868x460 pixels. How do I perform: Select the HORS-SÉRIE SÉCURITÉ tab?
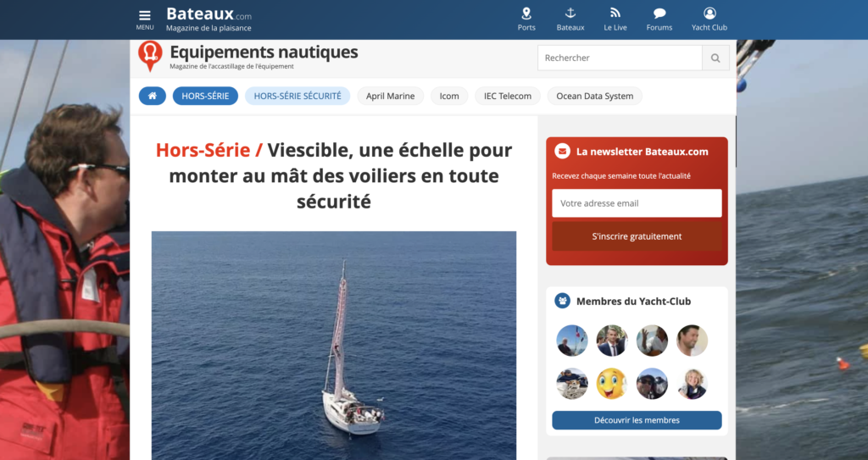tap(298, 96)
